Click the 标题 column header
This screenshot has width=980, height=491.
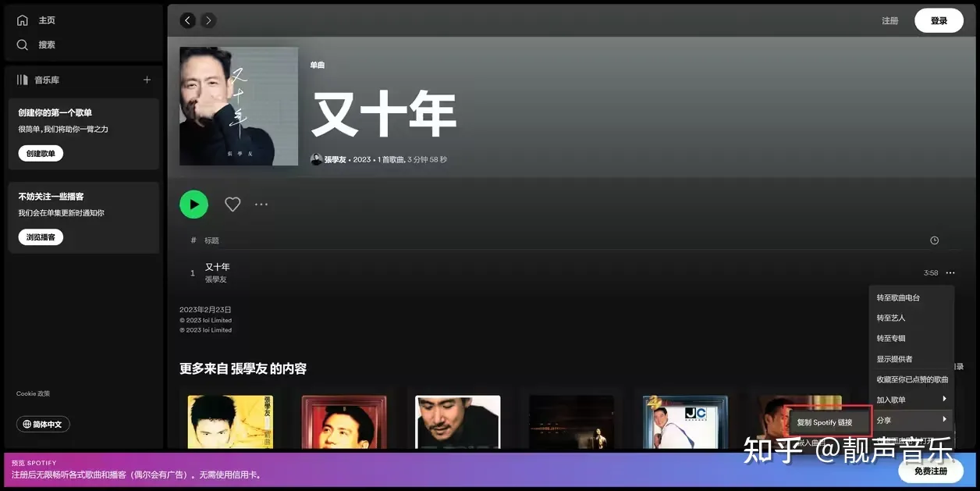(211, 240)
